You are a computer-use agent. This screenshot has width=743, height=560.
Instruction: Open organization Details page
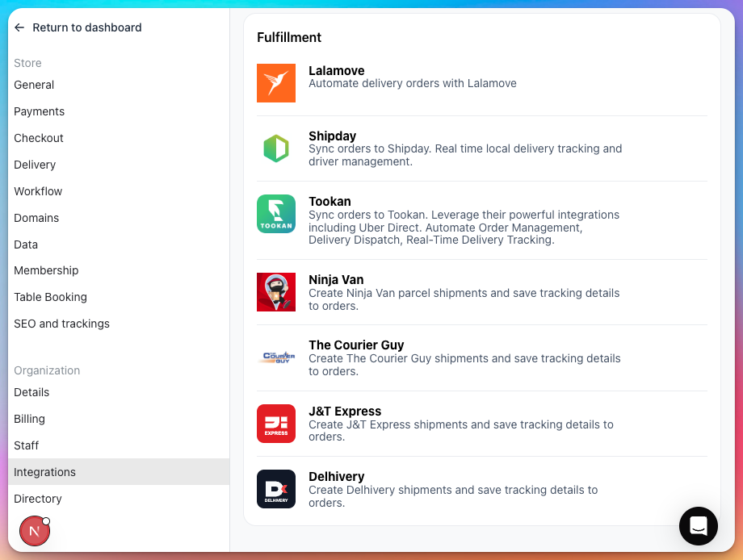click(x=31, y=392)
